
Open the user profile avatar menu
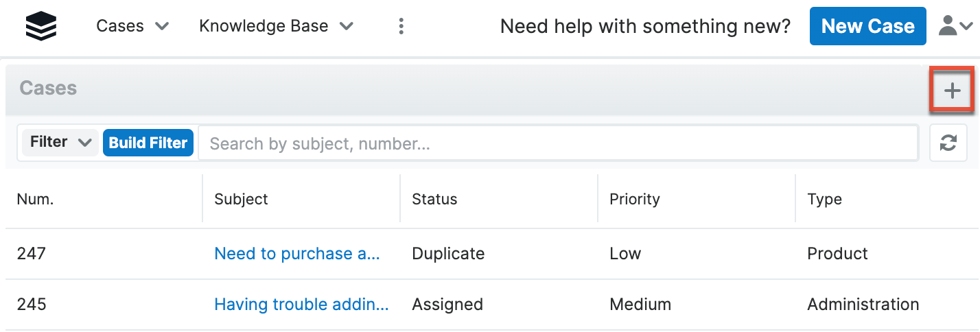coord(955,27)
